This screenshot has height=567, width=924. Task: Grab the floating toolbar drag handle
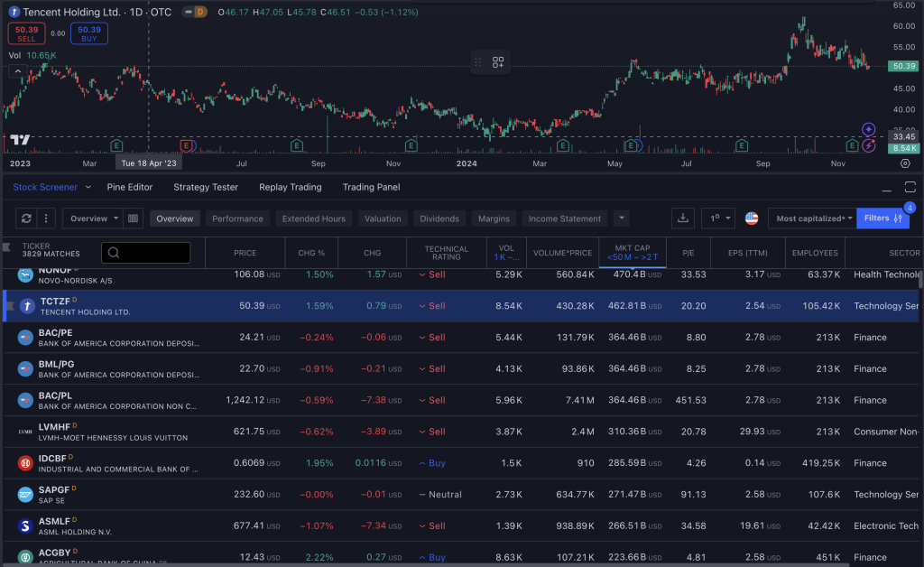[x=478, y=62]
